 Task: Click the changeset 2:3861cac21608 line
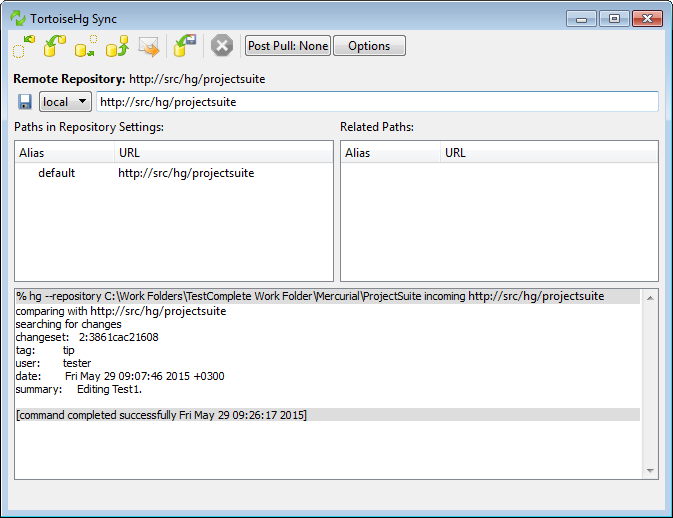tap(87, 337)
